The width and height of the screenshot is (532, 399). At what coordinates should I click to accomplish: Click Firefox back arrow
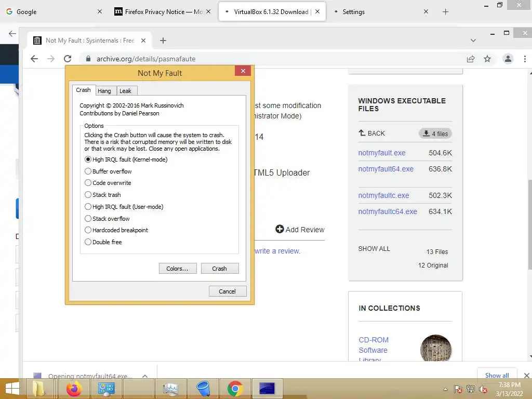coord(12,33)
